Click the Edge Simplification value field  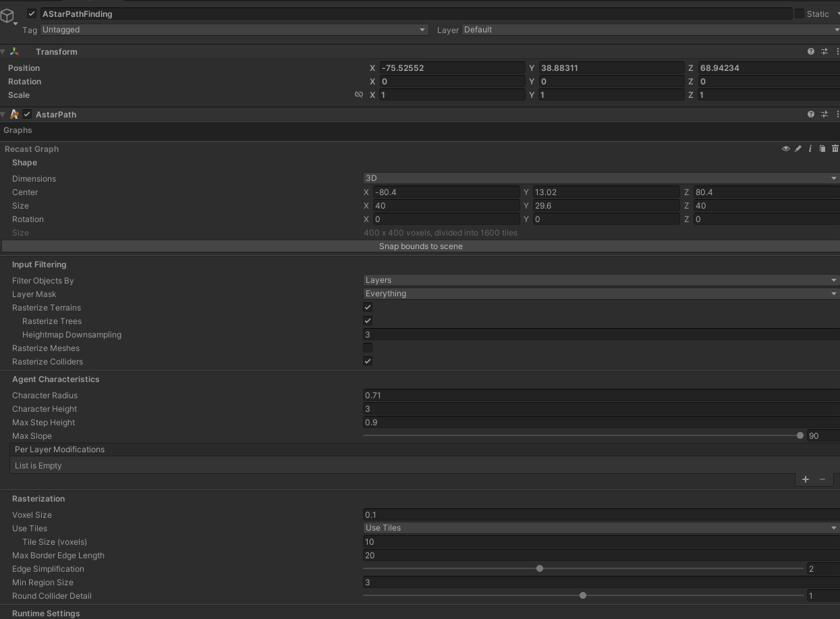[823, 569]
